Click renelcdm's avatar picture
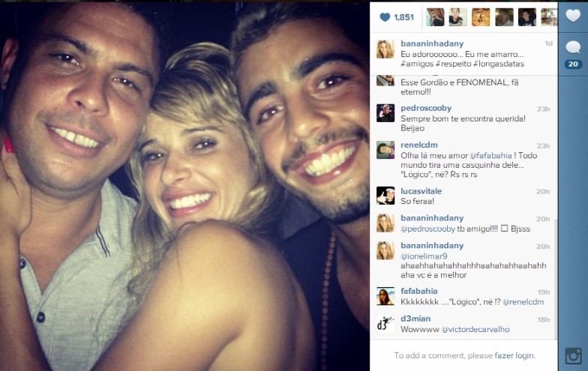Image resolution: width=588 pixels, height=371 pixels. (x=385, y=150)
